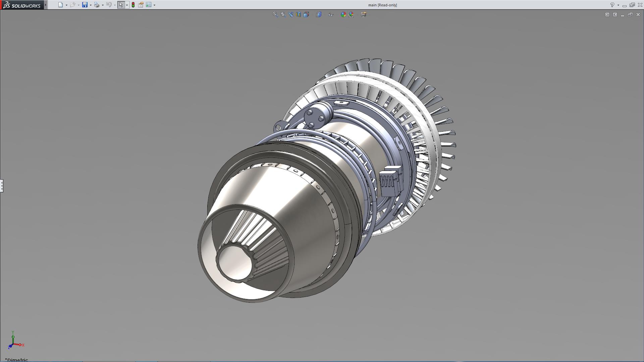This screenshot has height=362, width=644.
Task: Expand the New document dropdown arrow
Action: [66, 5]
